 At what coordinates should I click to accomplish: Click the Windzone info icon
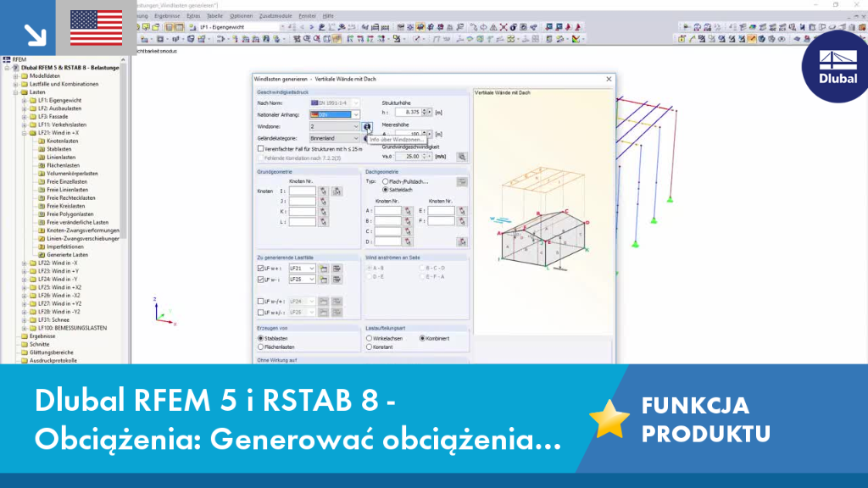click(366, 127)
